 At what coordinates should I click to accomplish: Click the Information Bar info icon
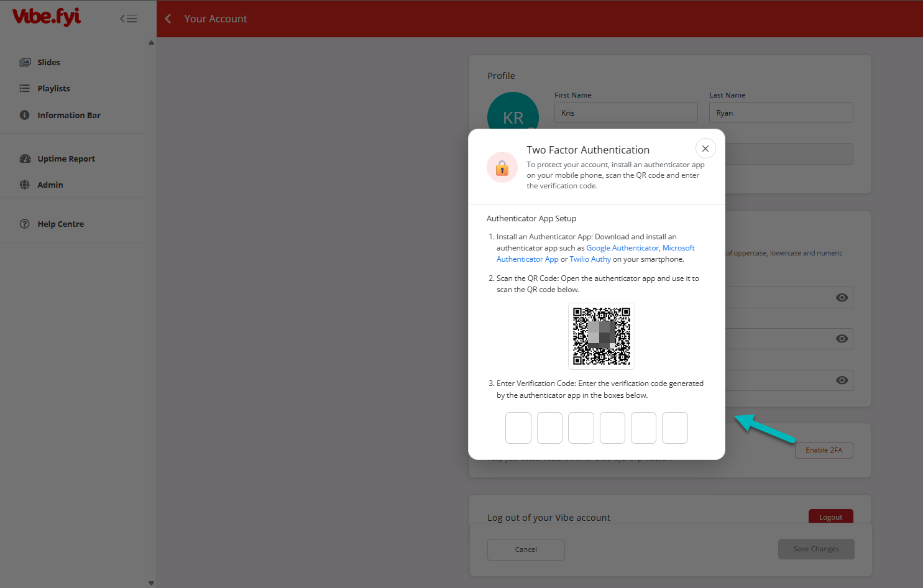click(25, 115)
